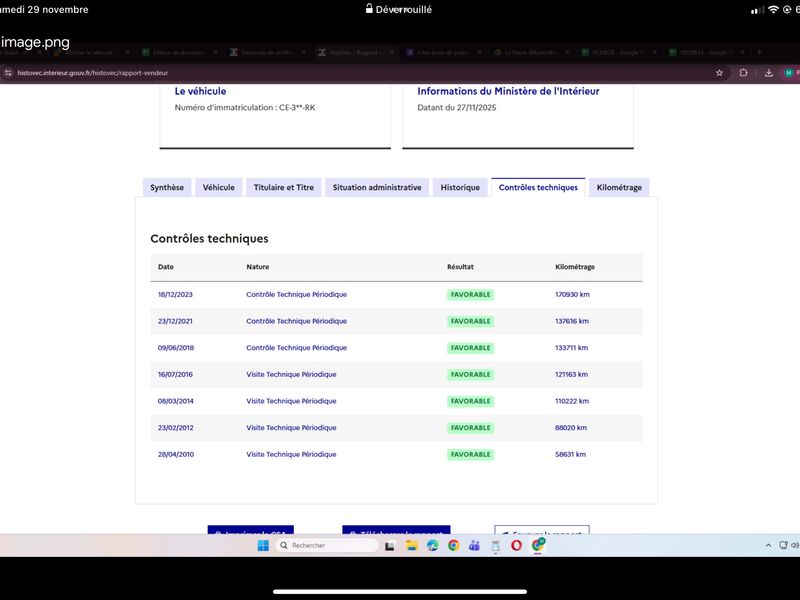Image resolution: width=800 pixels, height=600 pixels.
Task: Switch to the Synthèse tab
Action: (x=167, y=187)
